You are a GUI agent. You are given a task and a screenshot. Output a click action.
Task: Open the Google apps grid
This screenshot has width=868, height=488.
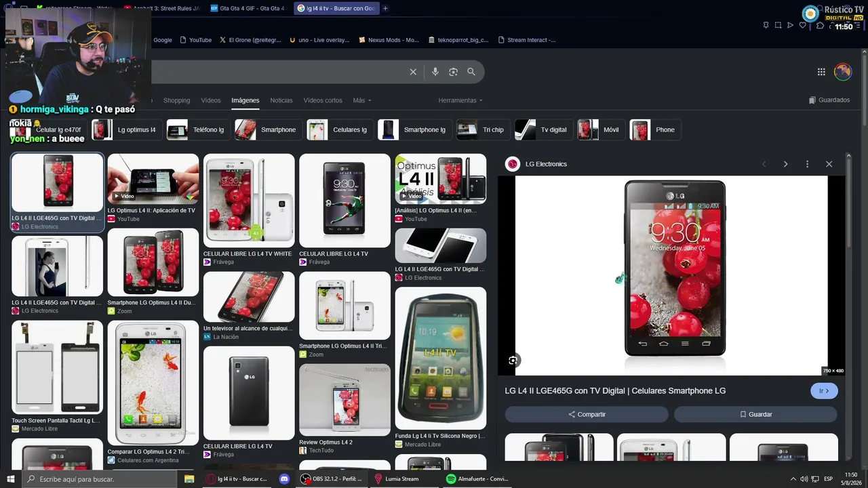[x=821, y=72]
